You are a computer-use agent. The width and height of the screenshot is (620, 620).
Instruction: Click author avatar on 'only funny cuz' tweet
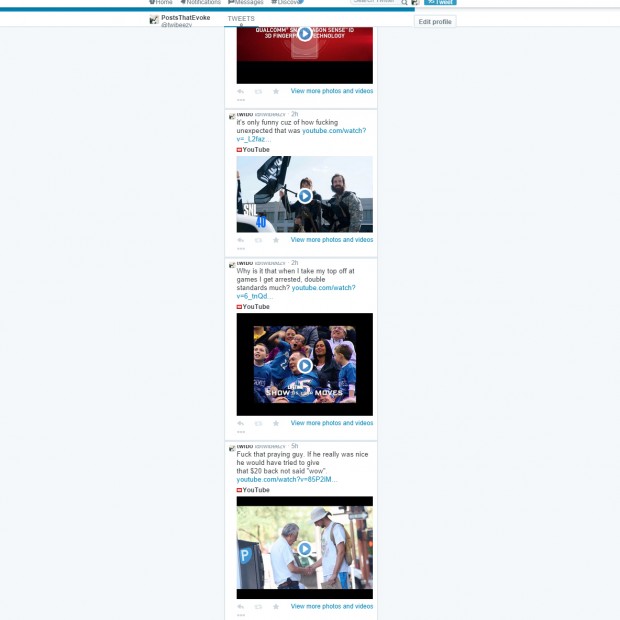point(232,116)
